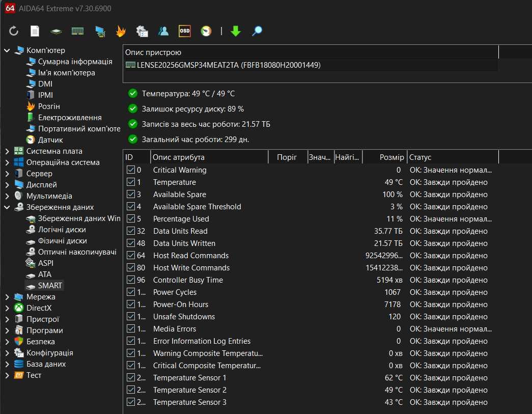The width and height of the screenshot is (532, 414).
Task: Open the DMI tree item
Action: coord(45,84)
